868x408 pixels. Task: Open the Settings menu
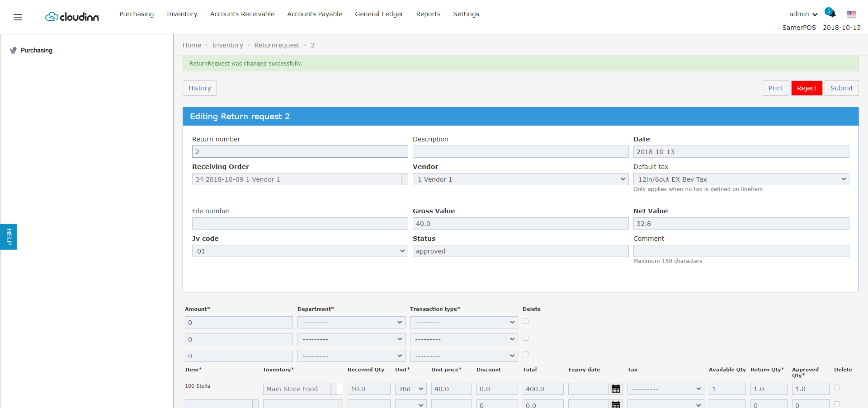coord(466,14)
